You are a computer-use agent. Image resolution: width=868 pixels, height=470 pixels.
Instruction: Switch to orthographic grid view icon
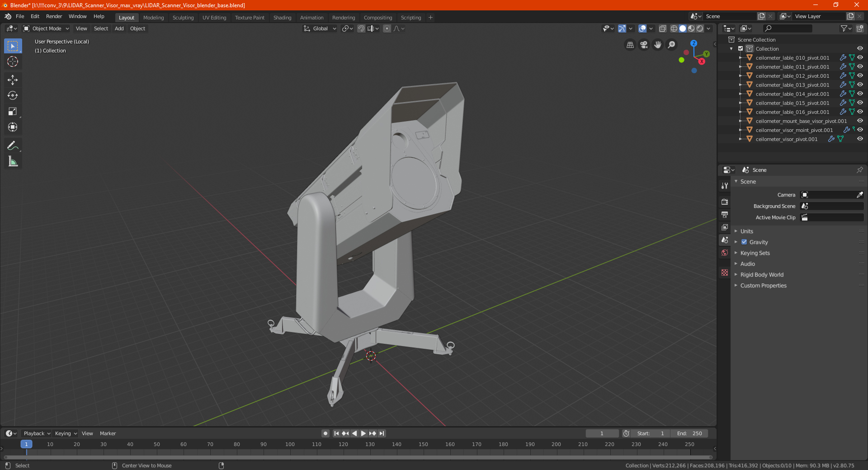click(630, 45)
